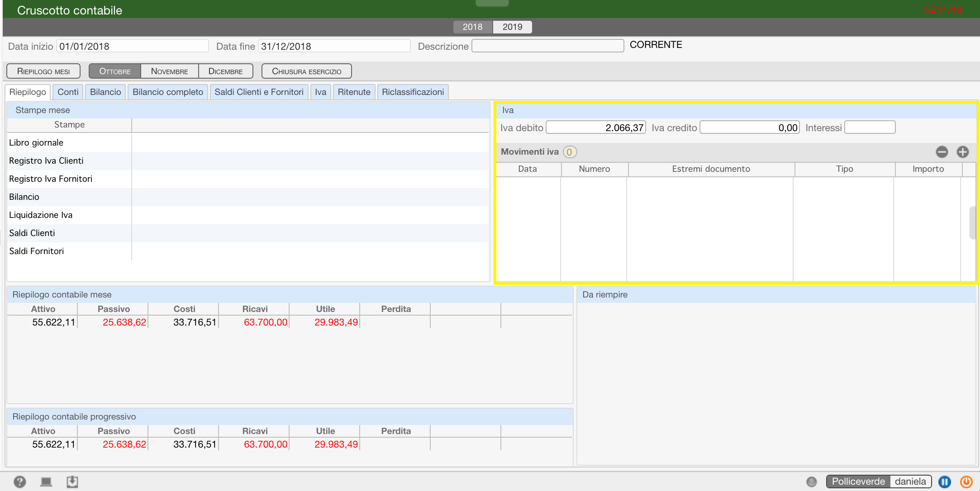Click the Movimenti iva table scrollbar

(x=972, y=222)
